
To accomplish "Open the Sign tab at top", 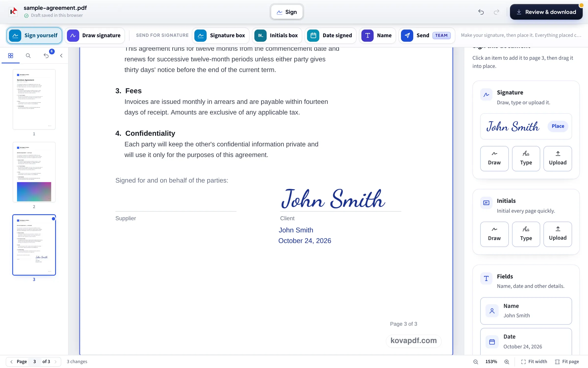I will pyautogui.click(x=287, y=12).
